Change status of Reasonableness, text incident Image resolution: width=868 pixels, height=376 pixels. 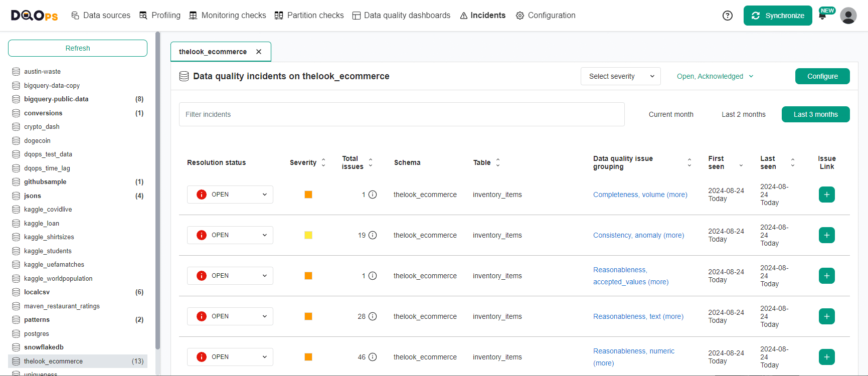point(230,316)
